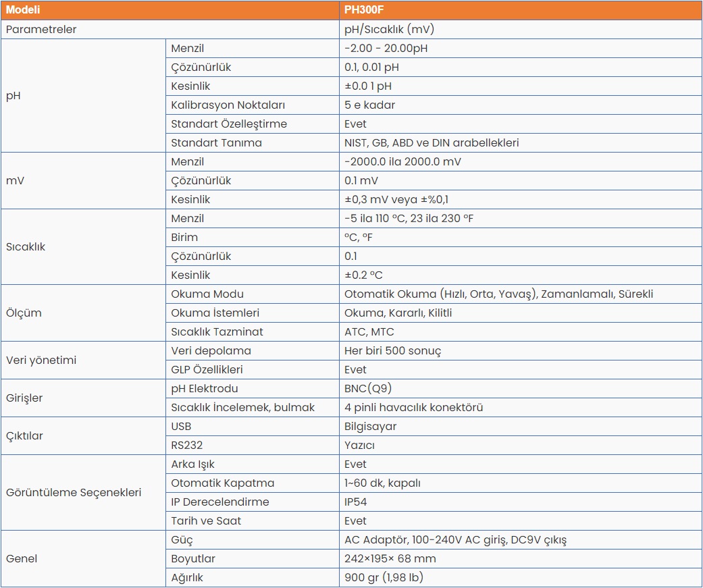Click the 'RS232' label
The height and width of the screenshot is (588, 703).
coord(187,446)
